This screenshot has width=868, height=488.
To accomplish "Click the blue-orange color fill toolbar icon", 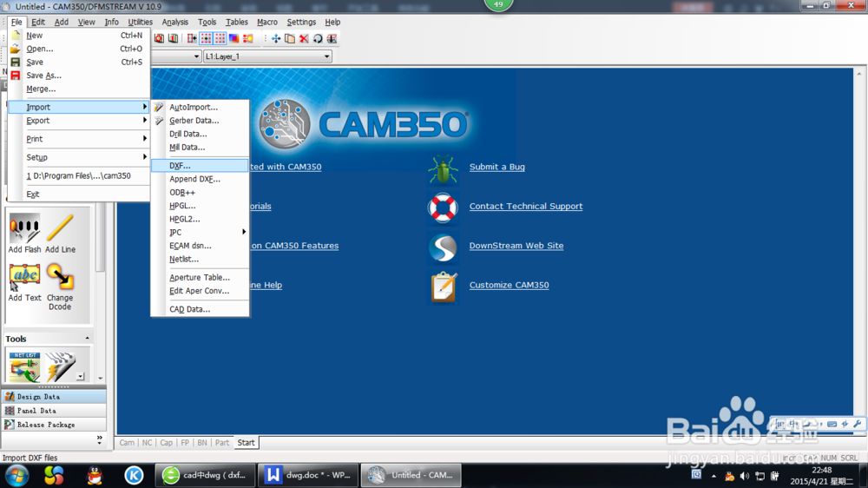I will (x=233, y=38).
